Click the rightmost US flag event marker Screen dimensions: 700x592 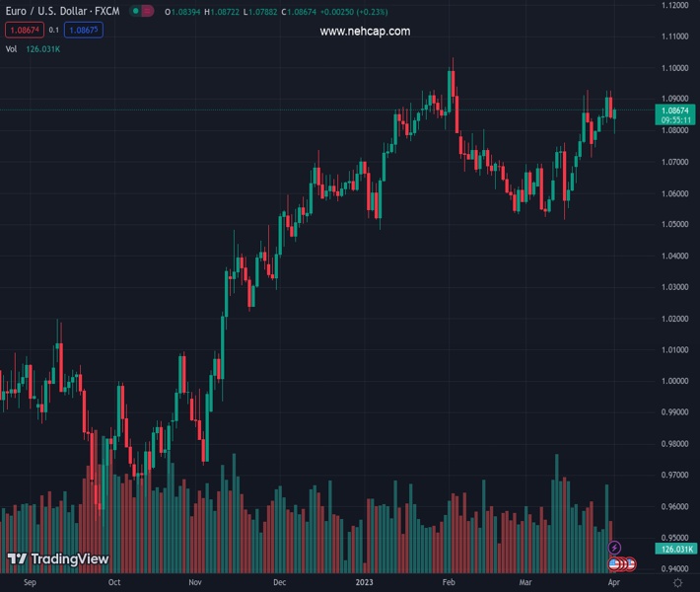click(630, 564)
